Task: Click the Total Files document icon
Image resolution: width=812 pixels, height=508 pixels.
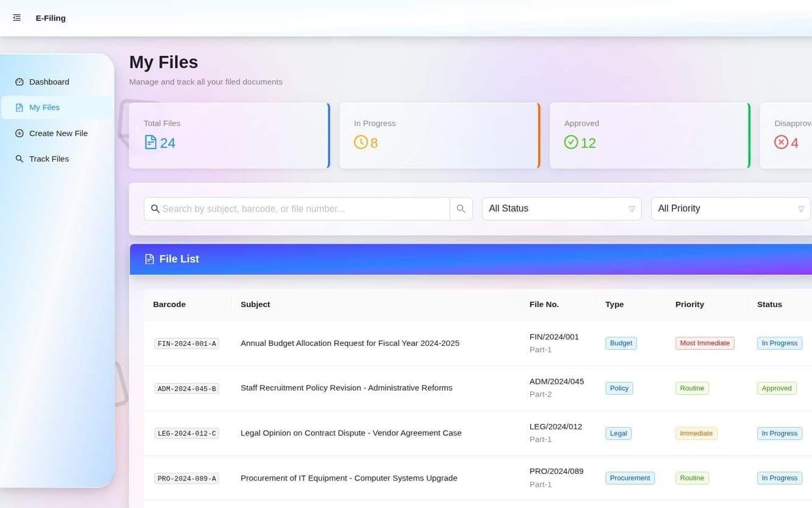Action: 150,143
